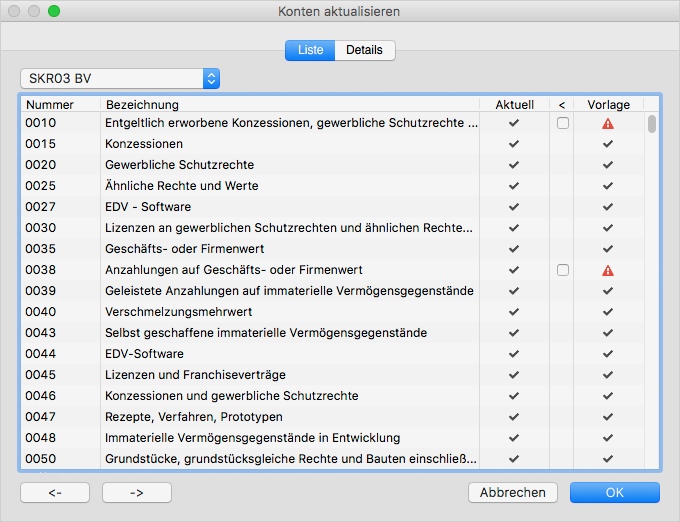Click the red warning icon for account 0038
This screenshot has width=680, height=522.
click(x=608, y=270)
